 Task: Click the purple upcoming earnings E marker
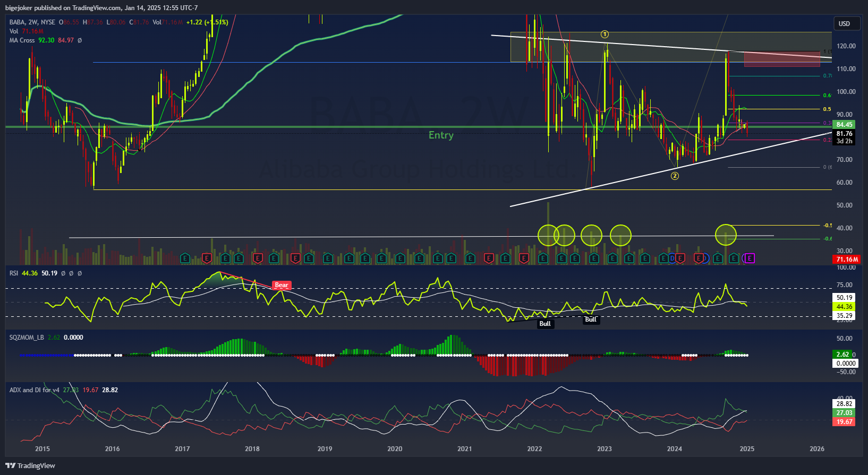tap(749, 258)
